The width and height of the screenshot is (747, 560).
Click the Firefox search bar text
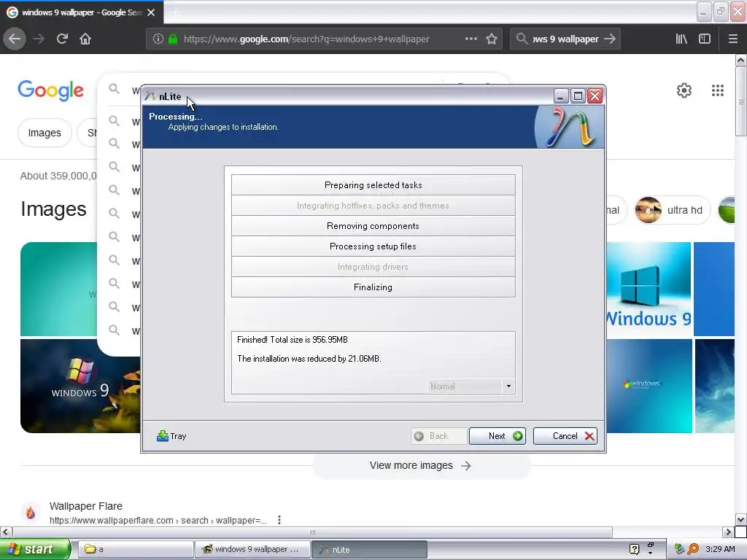pyautogui.click(x=565, y=39)
